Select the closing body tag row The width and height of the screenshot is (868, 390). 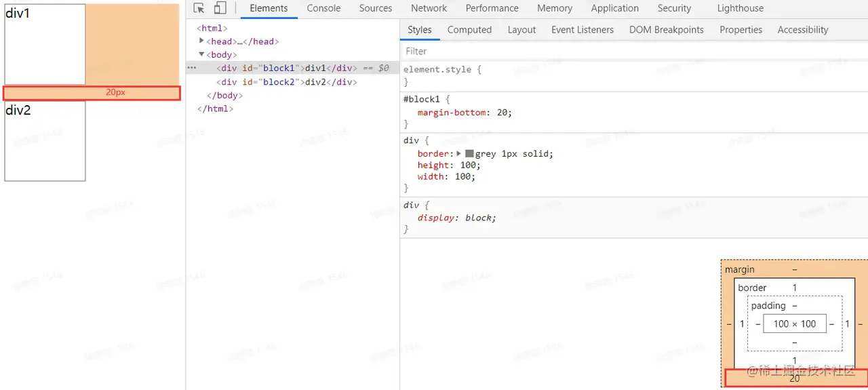pos(224,95)
